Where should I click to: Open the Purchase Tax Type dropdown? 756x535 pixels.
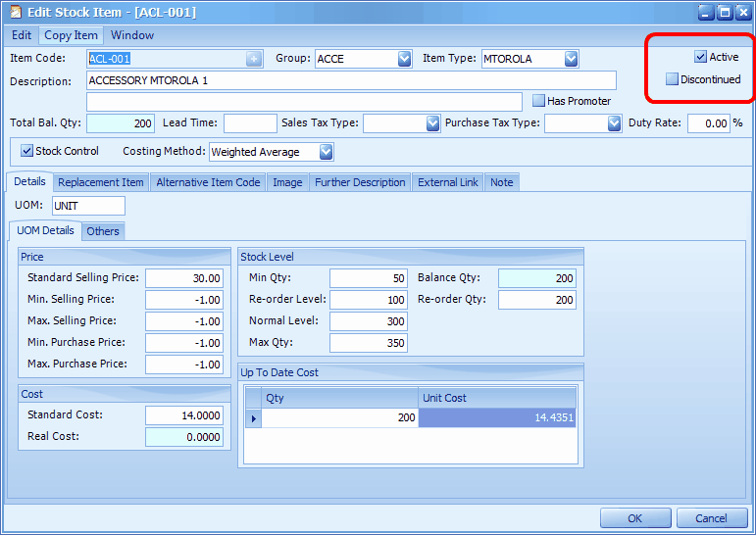click(614, 123)
